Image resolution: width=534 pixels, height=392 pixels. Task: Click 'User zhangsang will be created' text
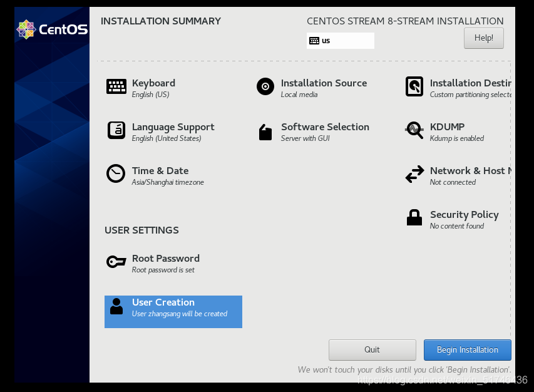[180, 314]
